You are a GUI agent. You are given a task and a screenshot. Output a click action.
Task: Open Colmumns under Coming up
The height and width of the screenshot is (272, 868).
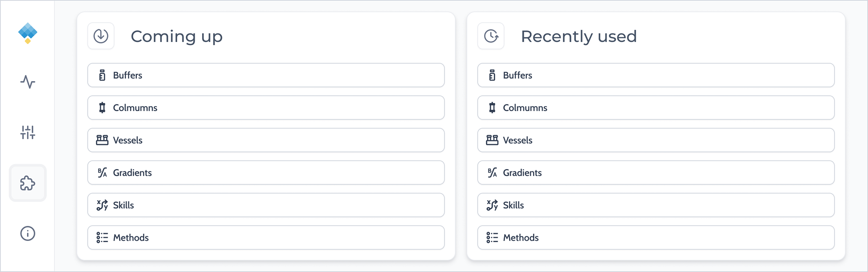coord(266,108)
